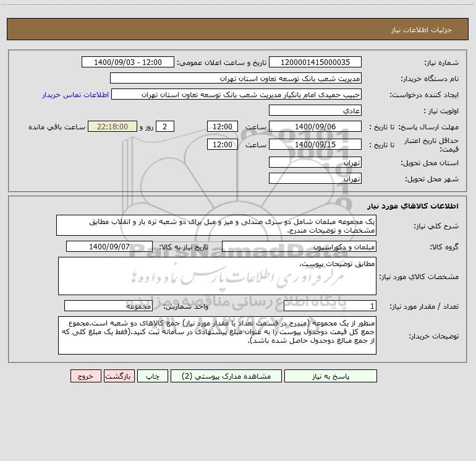Open مشاهده مدارک پیوستی (2) button
Viewport: 476px width, 461px height.
[x=226, y=376]
